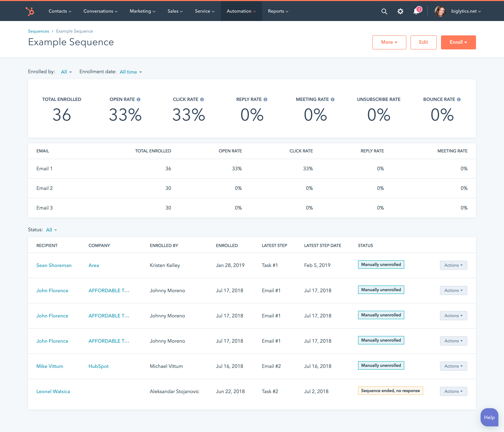The image size is (504, 432).
Task: Click info icon next to Bounce Rate
Action: [459, 99]
